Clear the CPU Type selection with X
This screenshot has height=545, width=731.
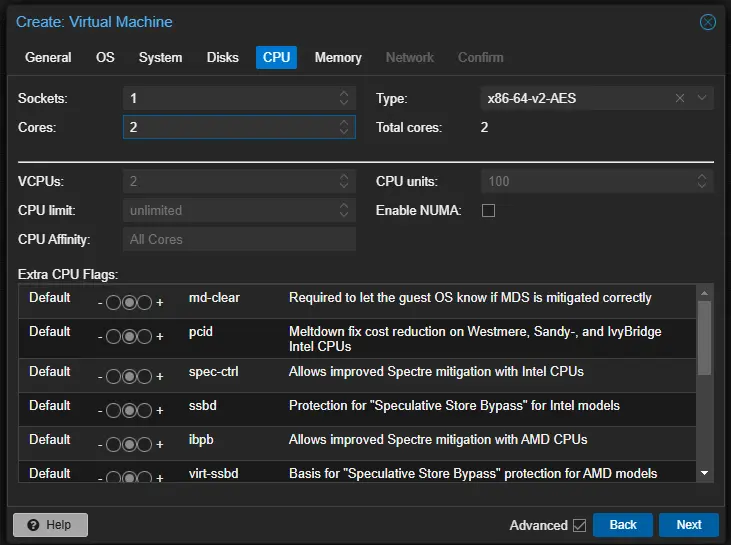tap(680, 98)
